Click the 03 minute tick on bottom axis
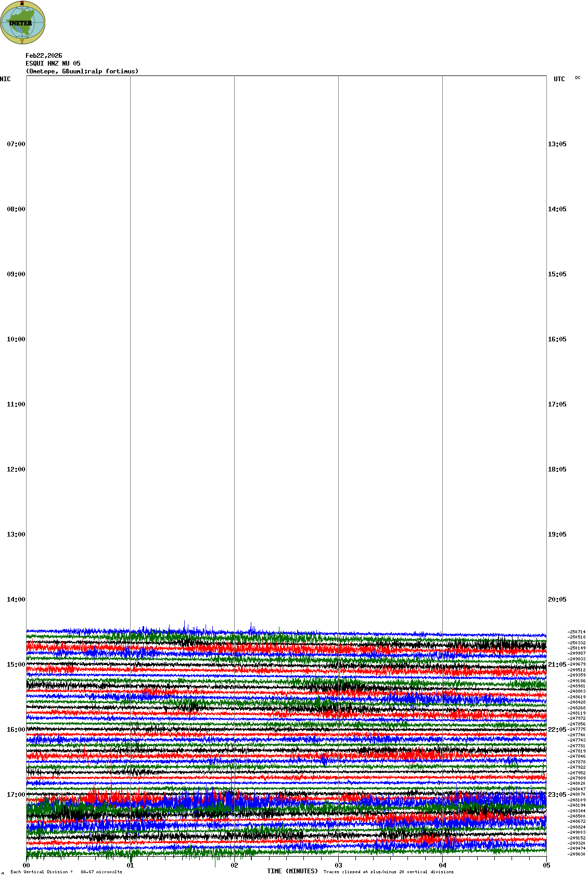The height and width of the screenshot is (879, 588). [x=338, y=865]
